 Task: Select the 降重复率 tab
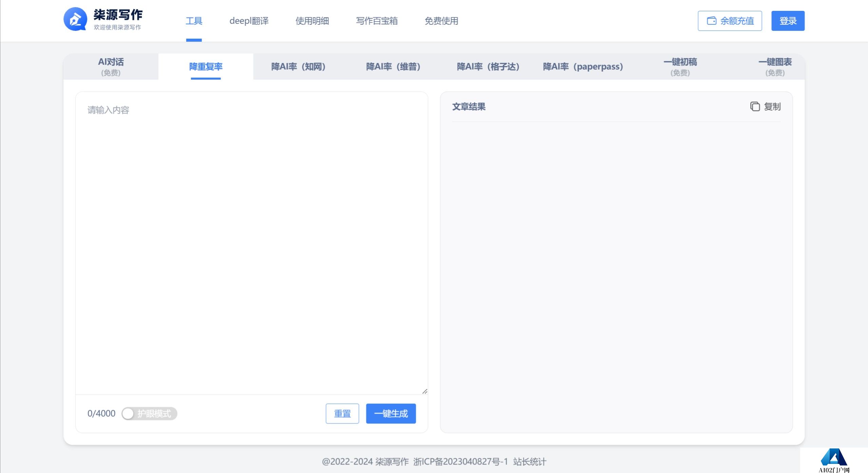click(206, 67)
